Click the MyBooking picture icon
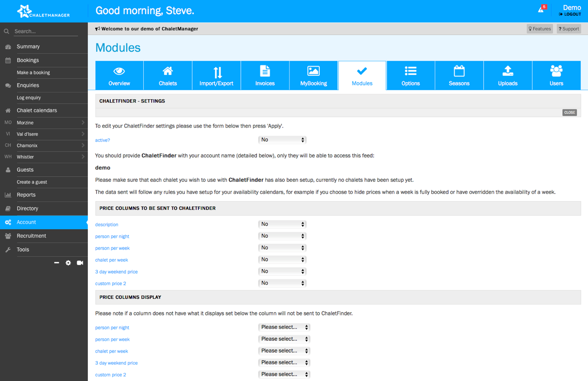The image size is (588, 381). [314, 71]
